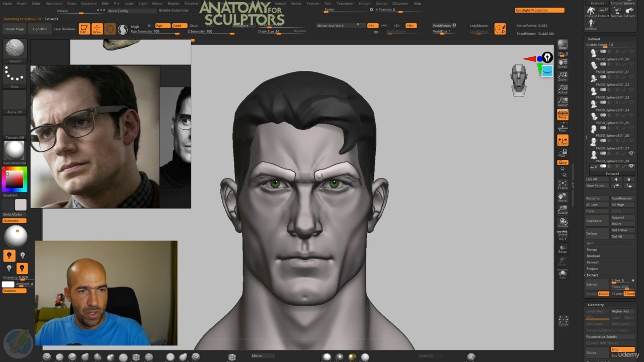The image size is (644, 362).
Task: Open the Brush menu
Action: click(x=22, y=4)
